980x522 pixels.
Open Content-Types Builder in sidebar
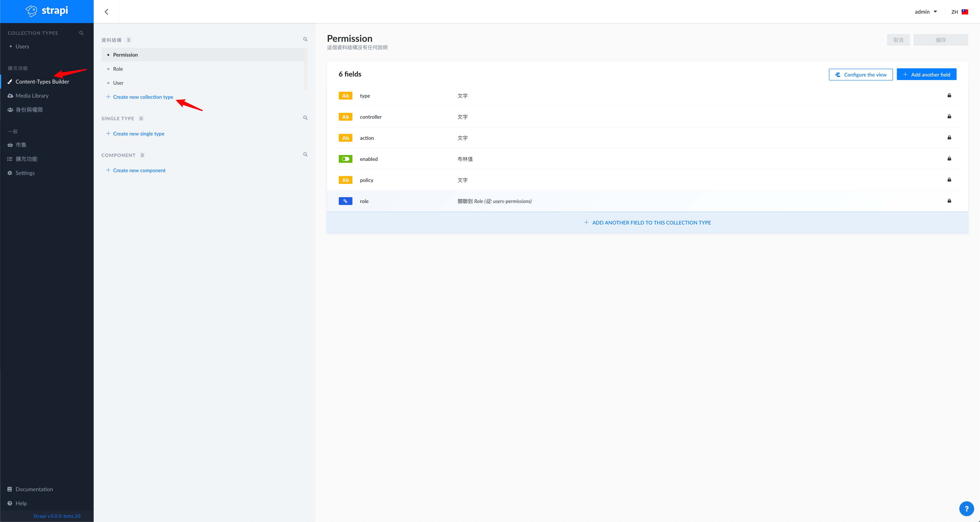[42, 81]
